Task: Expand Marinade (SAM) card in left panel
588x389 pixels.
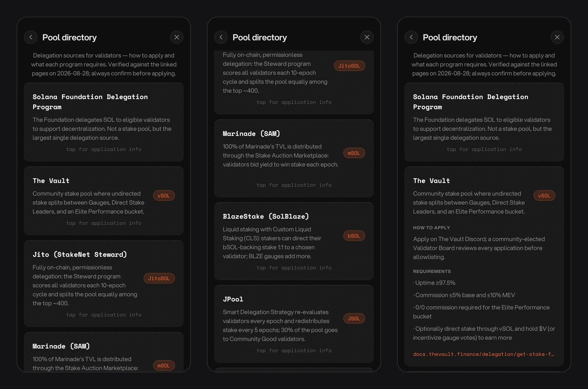Action: pyautogui.click(x=104, y=352)
